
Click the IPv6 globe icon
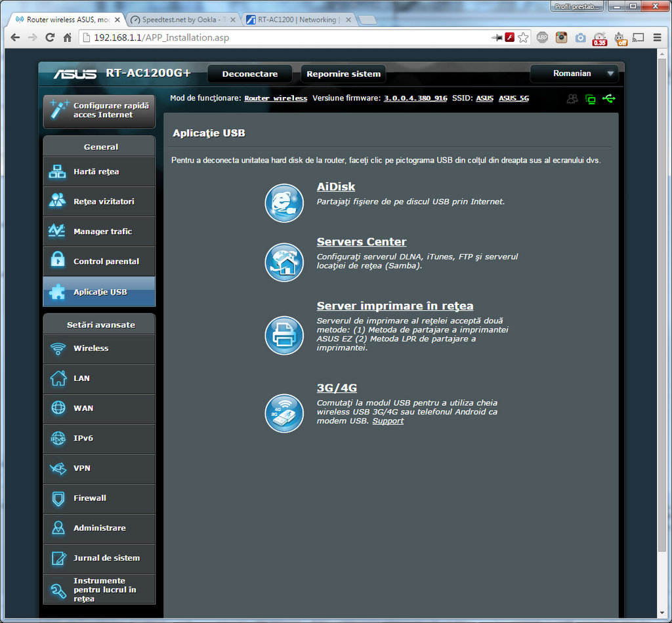[58, 438]
